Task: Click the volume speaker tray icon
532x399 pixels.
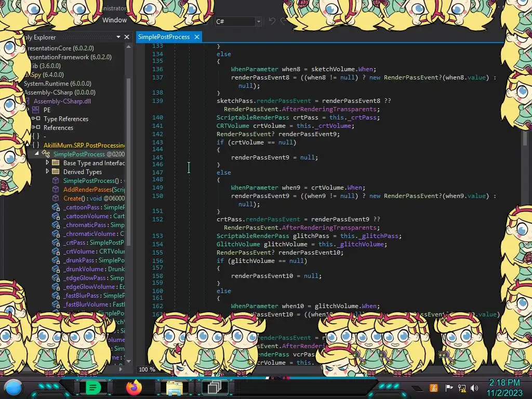Action: 474,388
